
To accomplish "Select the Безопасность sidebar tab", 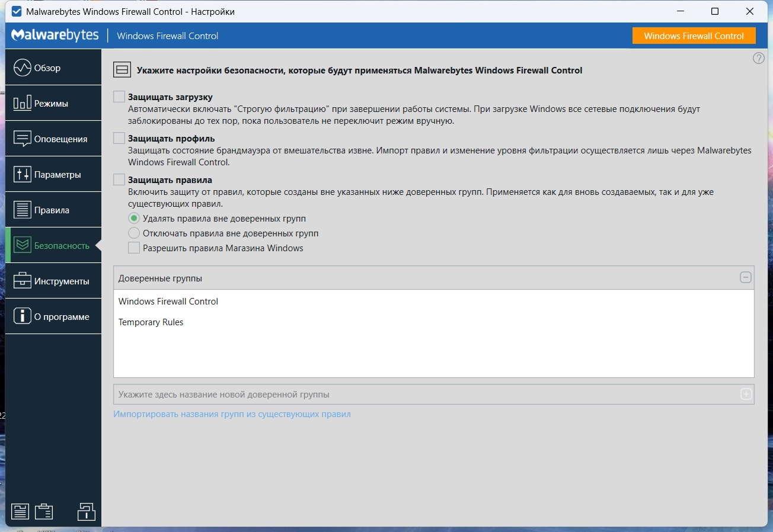I will 53,246.
